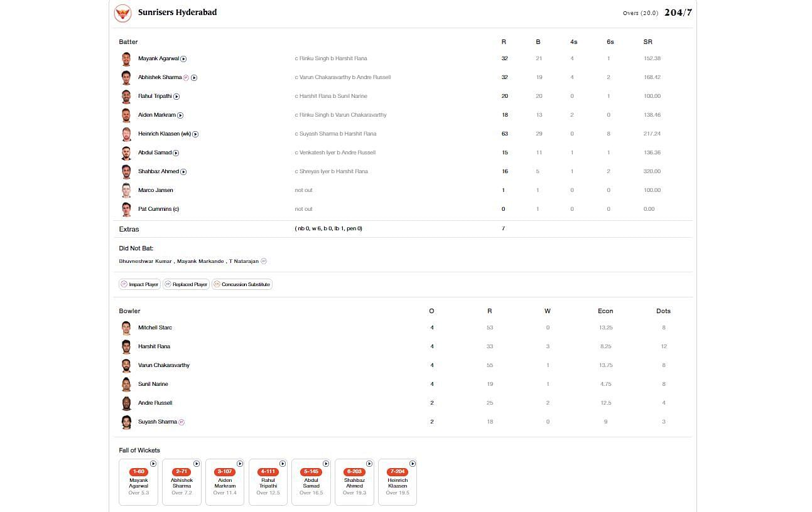Open Mitchell Starc bowler profile link

(x=155, y=328)
